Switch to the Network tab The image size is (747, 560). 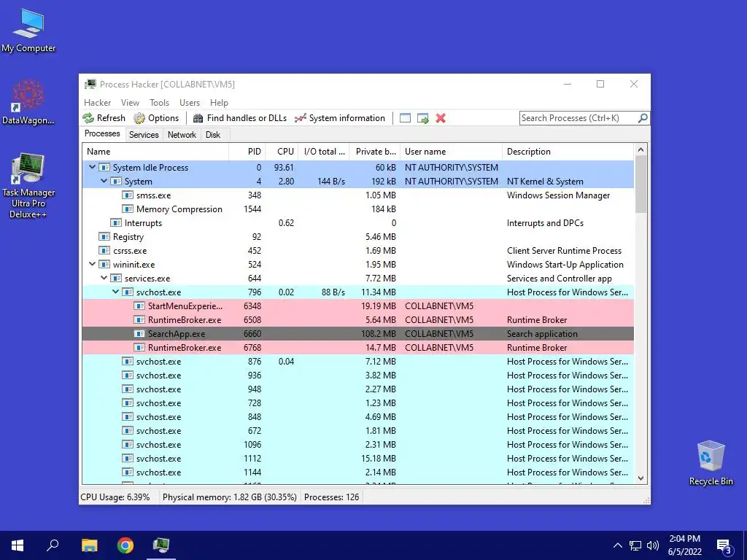coord(182,135)
